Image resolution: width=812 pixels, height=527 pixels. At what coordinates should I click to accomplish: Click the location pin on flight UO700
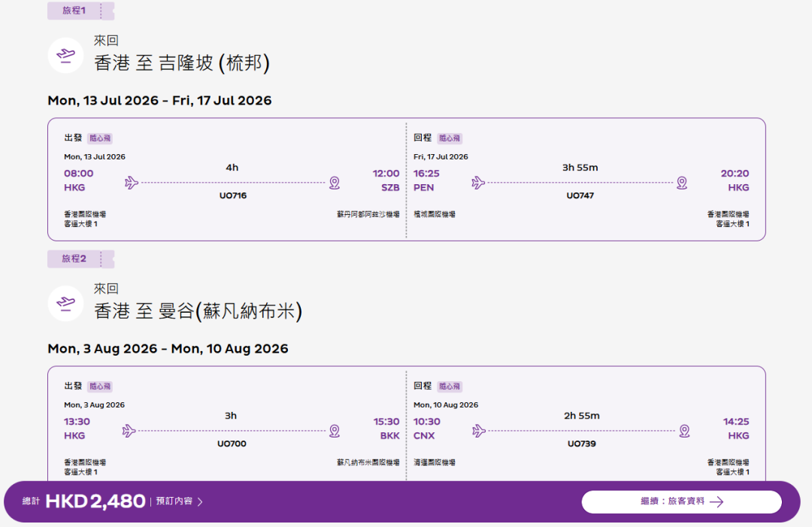point(335,431)
